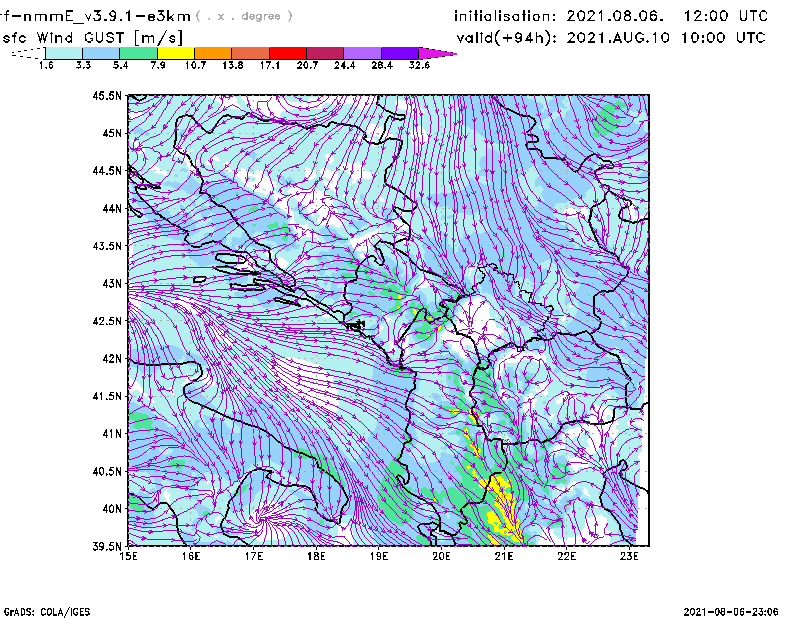Click the valid time '10:00 UTC'
This screenshot has height=618, width=800.
[723, 38]
